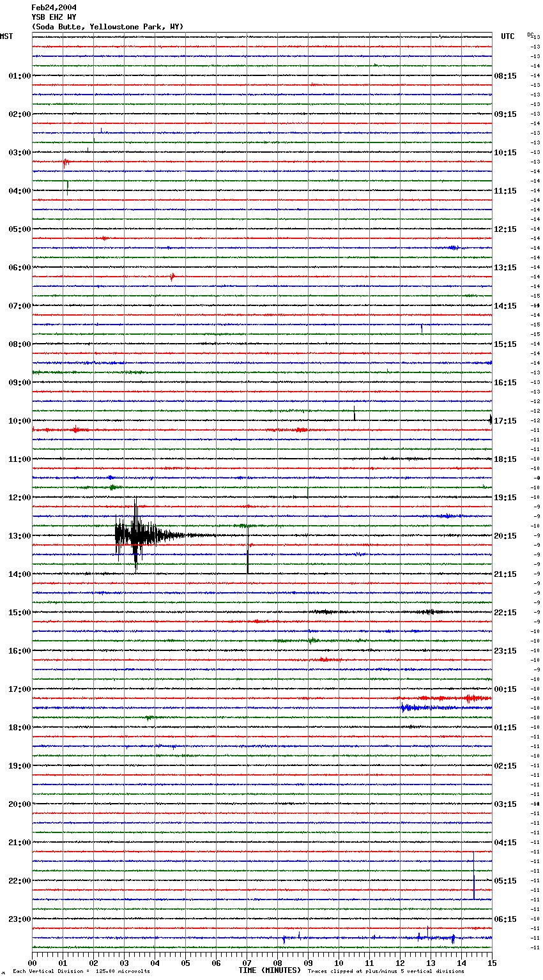This screenshot has height=980, width=543.
Task: Select the "15:00" MST row label
Action: [x=20, y=613]
